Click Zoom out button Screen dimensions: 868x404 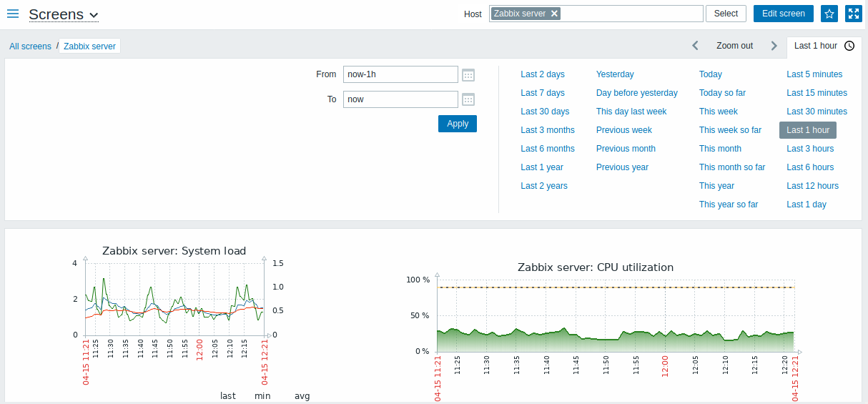point(734,46)
